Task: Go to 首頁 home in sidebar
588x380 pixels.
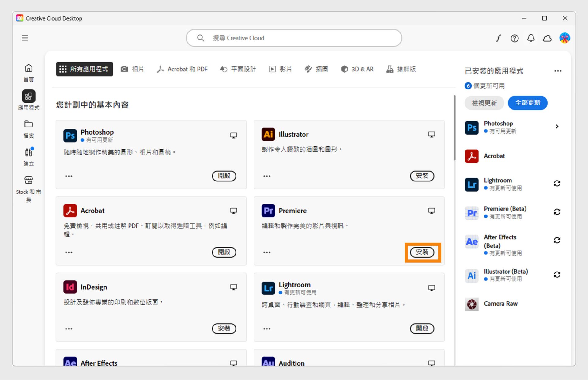Action: pyautogui.click(x=29, y=73)
